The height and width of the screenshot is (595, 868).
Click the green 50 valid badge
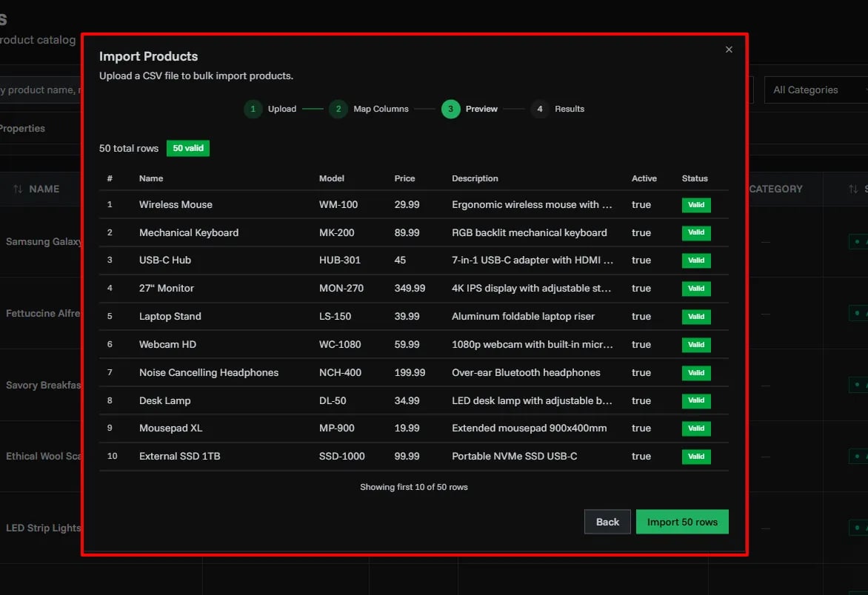pos(188,148)
